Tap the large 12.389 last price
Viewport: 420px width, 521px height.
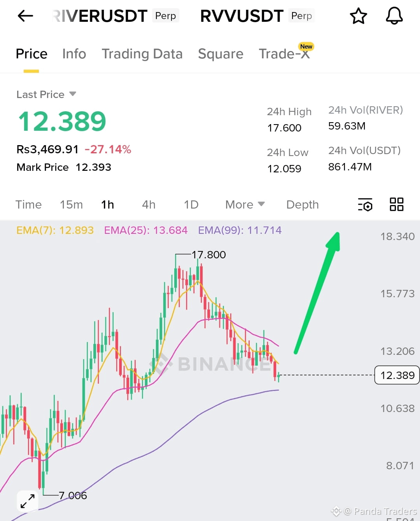click(x=62, y=121)
